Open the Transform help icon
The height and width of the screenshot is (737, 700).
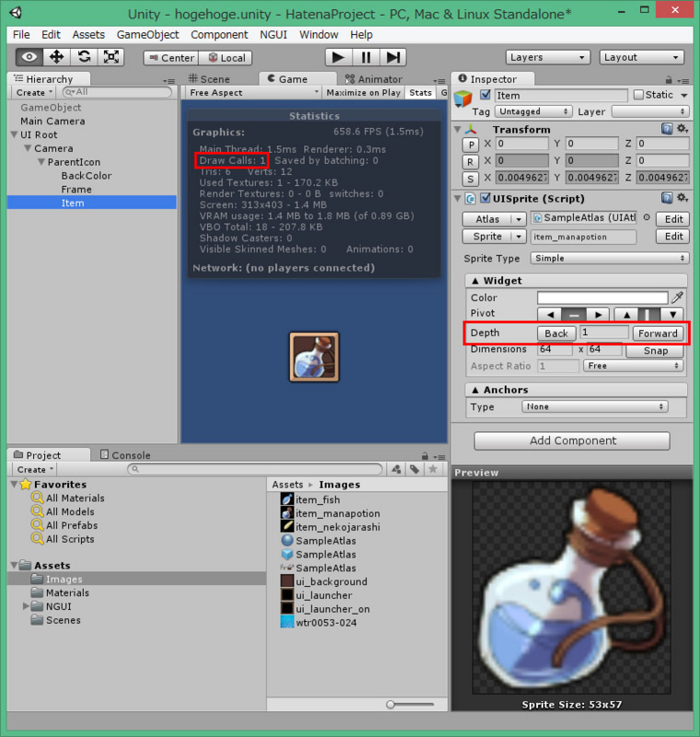point(667,129)
